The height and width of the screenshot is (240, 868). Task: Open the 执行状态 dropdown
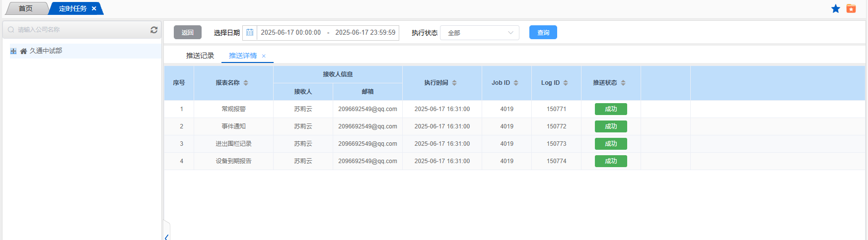pos(479,33)
